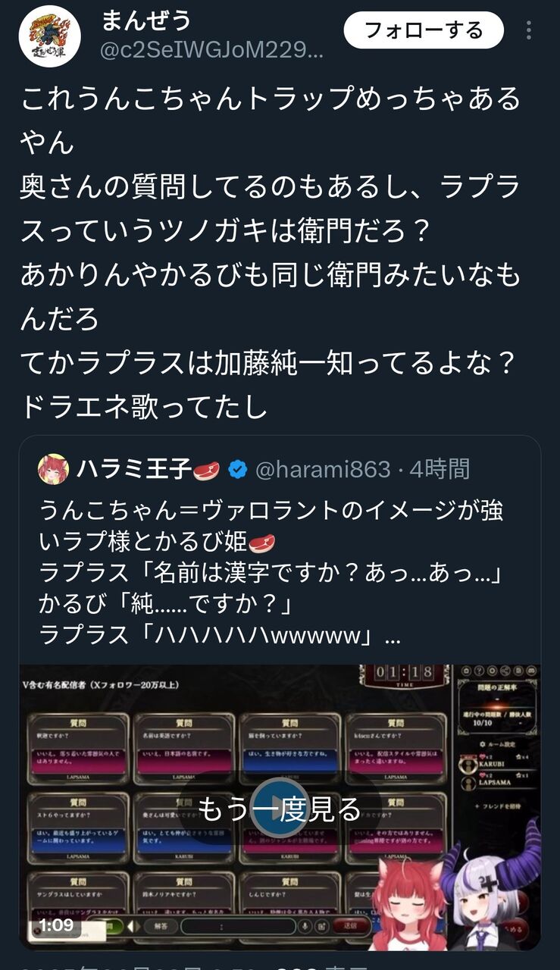Click the in-video 解答 answer button
Image resolution: width=560 pixels, height=970 pixels.
click(161, 925)
